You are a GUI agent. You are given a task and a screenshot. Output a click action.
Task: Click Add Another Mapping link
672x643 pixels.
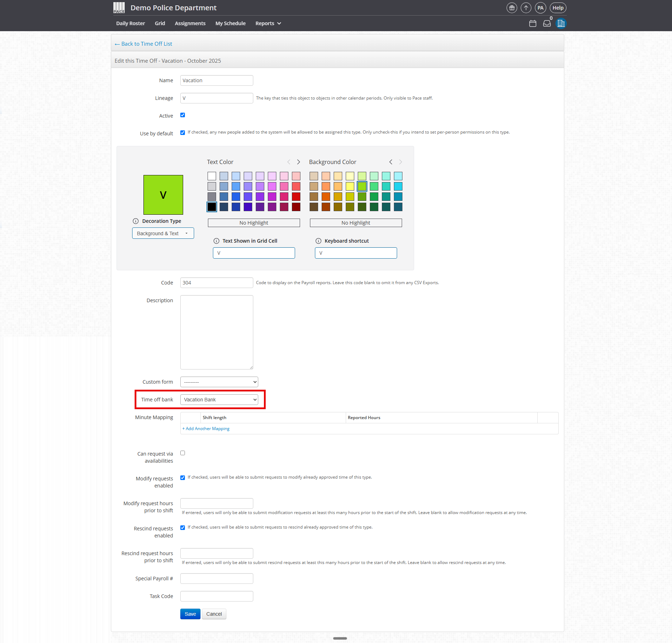(x=206, y=429)
